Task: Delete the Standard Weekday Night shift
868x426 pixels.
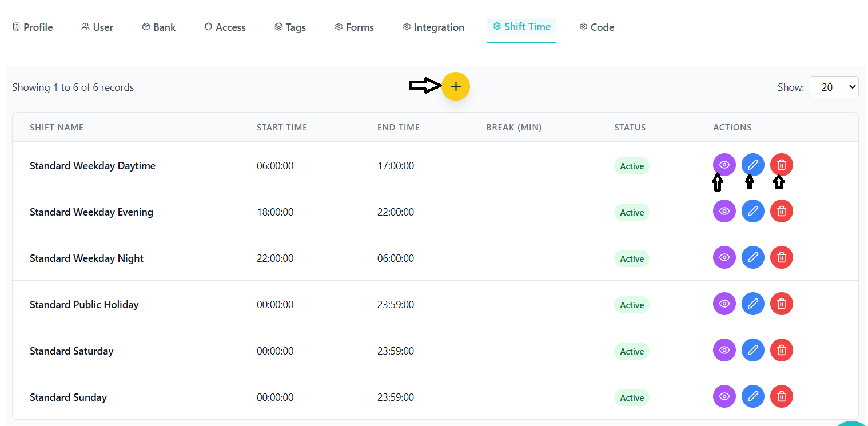Action: point(781,258)
